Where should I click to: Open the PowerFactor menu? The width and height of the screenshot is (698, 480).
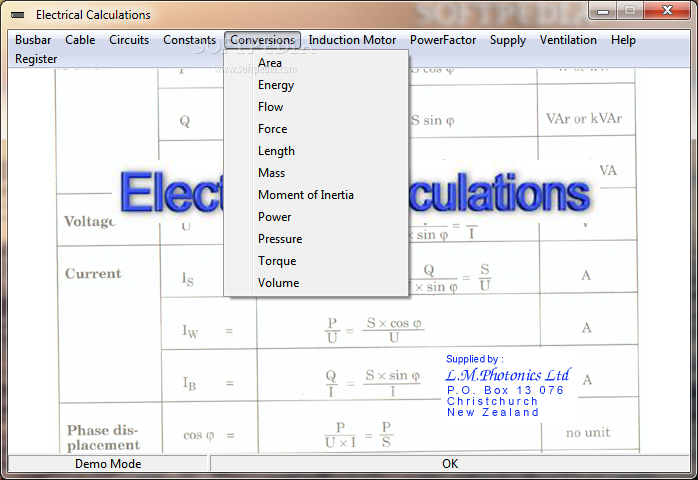pyautogui.click(x=443, y=40)
